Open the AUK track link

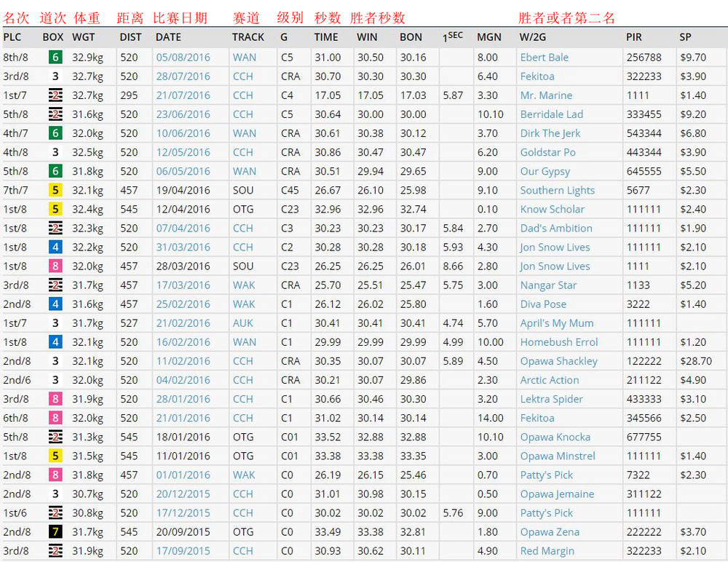pos(243,323)
